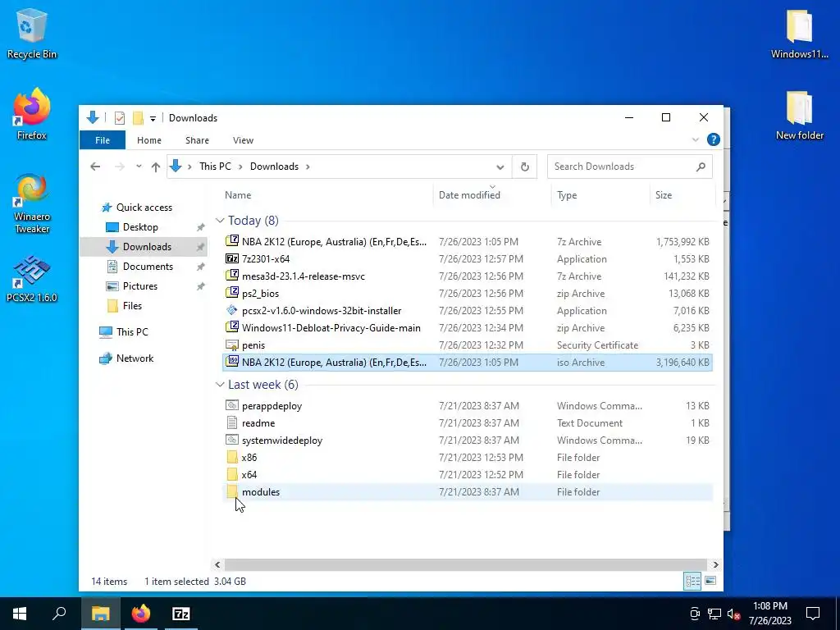Viewport: 840px width, 630px height.
Task: Sort by the Type column header
Action: (x=600, y=195)
